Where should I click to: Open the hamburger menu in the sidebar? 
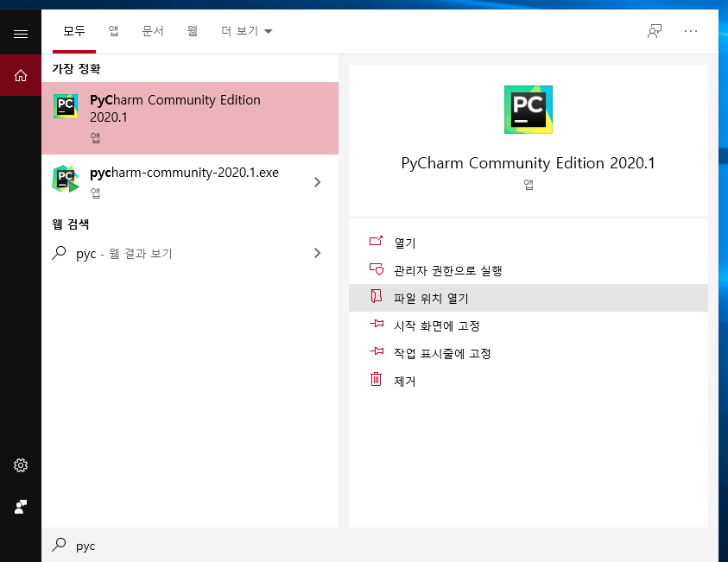point(21,34)
